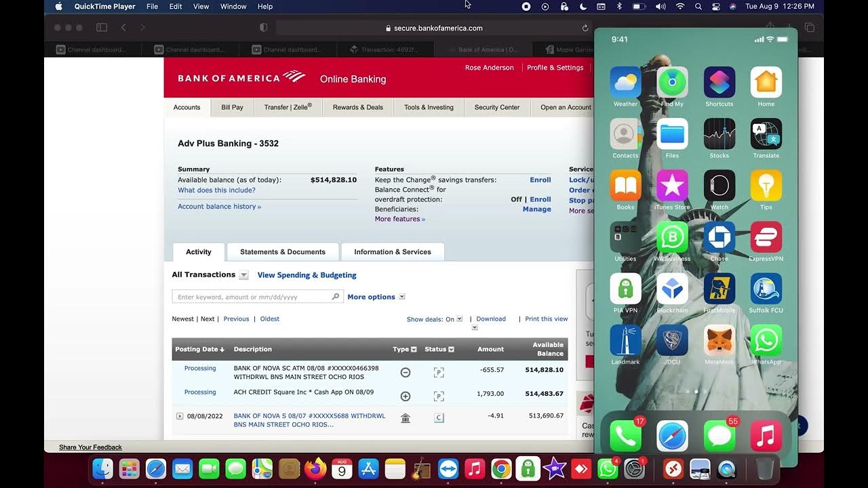Open the FirstMobile app on phone
Image resolution: width=868 pixels, height=488 pixels.
click(719, 289)
